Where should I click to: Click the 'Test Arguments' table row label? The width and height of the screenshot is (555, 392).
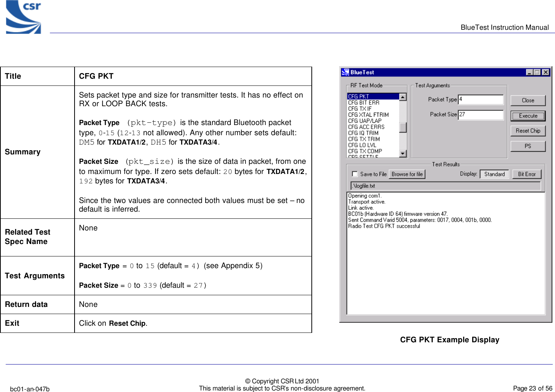(x=35, y=276)
